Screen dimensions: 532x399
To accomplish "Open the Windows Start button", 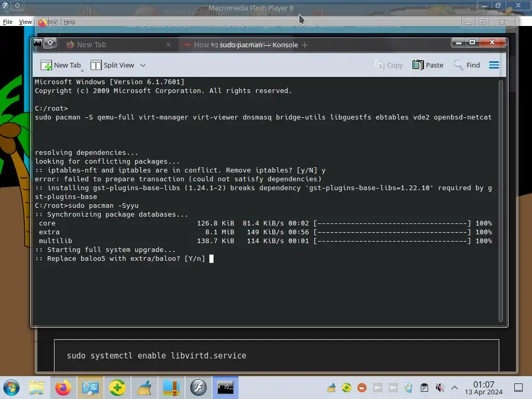I will point(11,388).
